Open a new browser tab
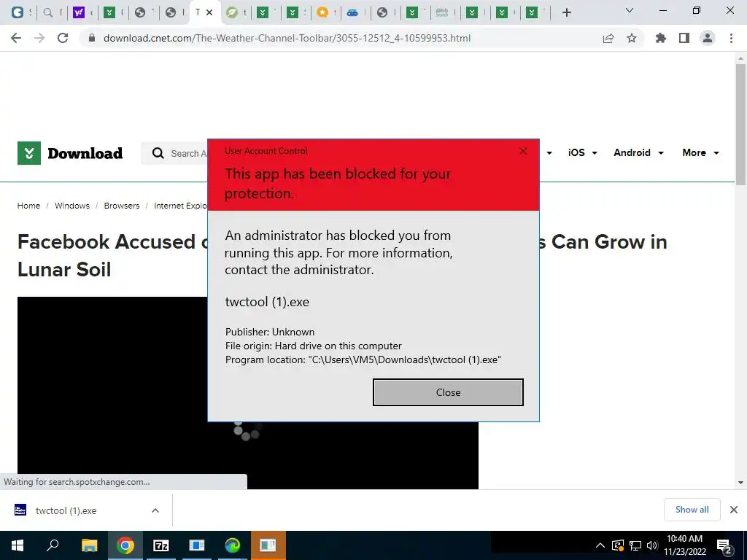The width and height of the screenshot is (747, 560). pos(566,12)
